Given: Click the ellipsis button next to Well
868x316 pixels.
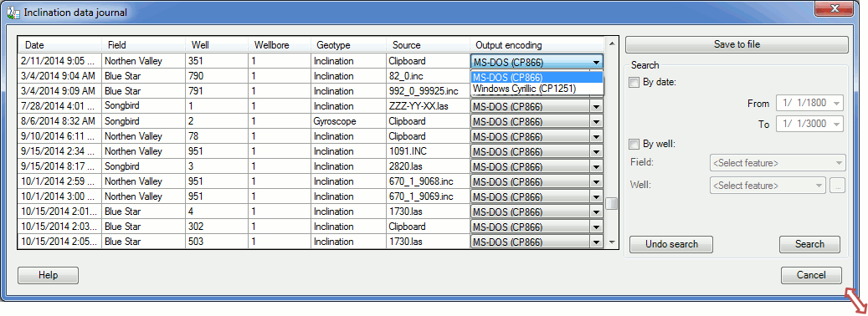Looking at the screenshot, I should [837, 186].
